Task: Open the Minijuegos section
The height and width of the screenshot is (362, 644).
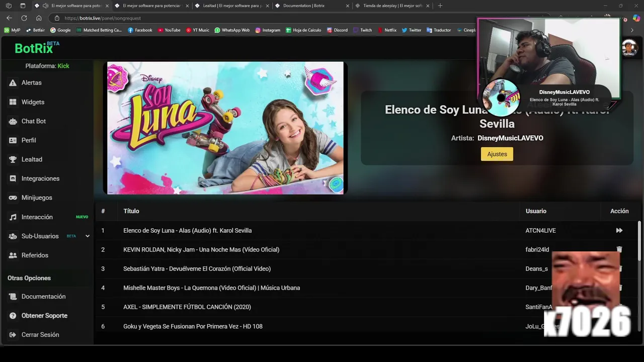Action: [x=37, y=198]
